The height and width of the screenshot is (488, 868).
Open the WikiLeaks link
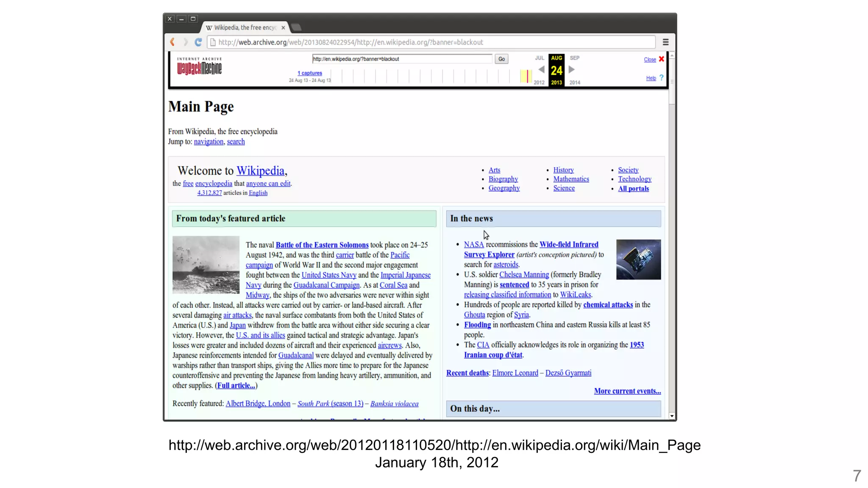point(575,295)
